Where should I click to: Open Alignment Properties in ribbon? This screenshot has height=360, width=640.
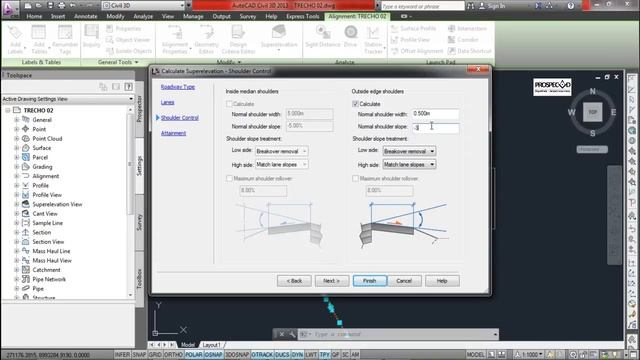tap(175, 39)
